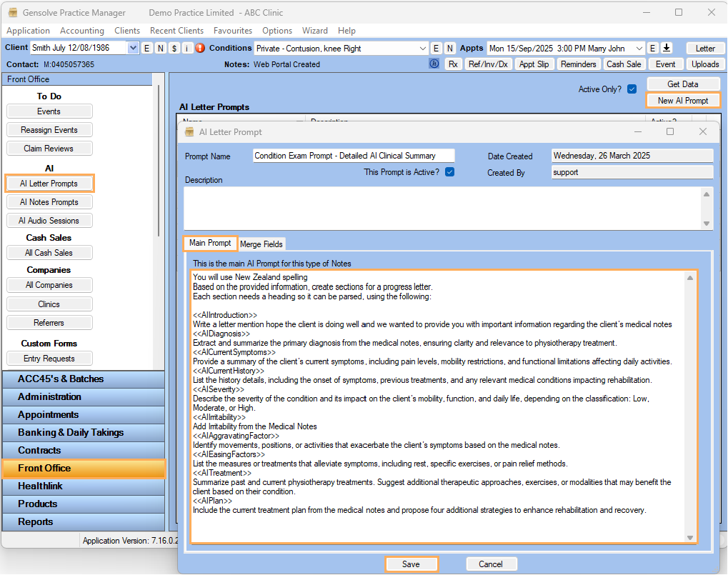Open the Appts appointment dropdown
Image resolution: width=728 pixels, height=575 pixels.
(638, 48)
